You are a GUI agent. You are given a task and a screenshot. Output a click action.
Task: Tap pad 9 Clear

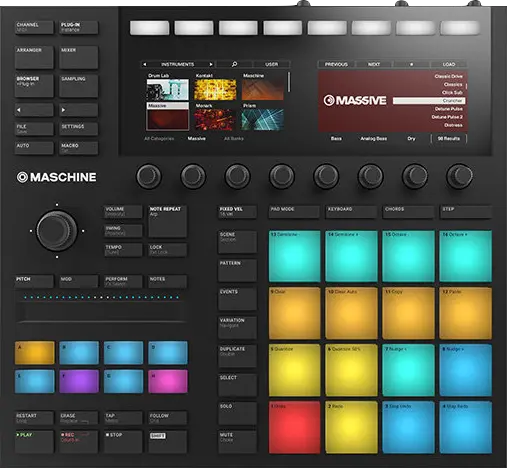[294, 313]
